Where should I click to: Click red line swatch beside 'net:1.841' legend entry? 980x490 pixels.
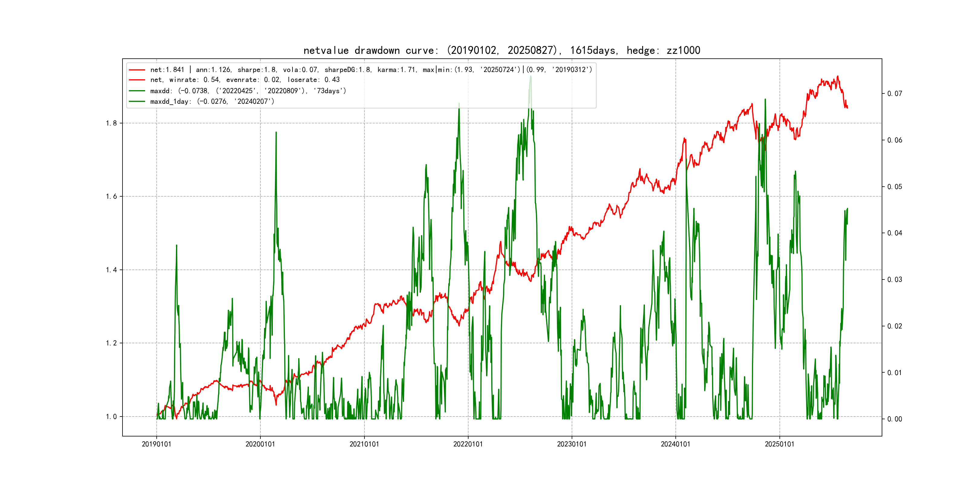pyautogui.click(x=137, y=70)
